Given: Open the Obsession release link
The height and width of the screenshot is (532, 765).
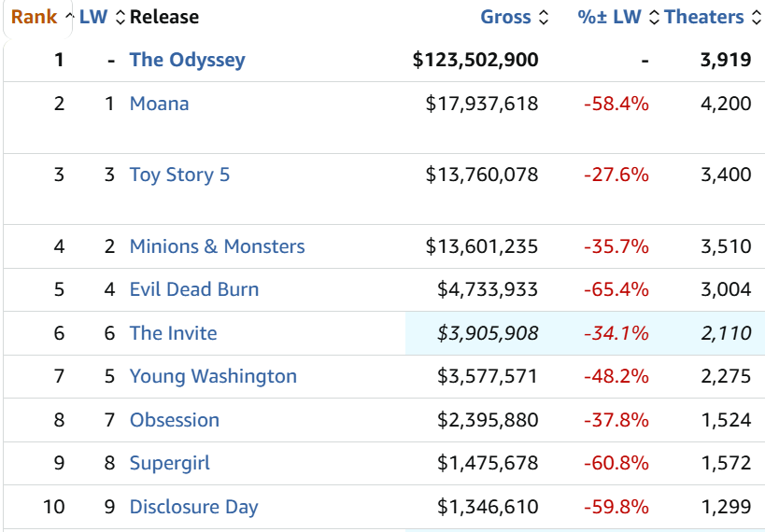Looking at the screenshot, I should 174,420.
